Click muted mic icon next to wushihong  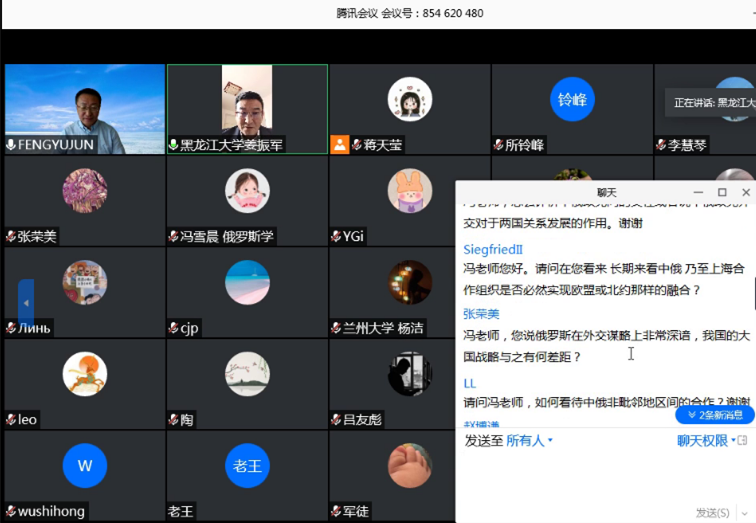click(x=11, y=511)
